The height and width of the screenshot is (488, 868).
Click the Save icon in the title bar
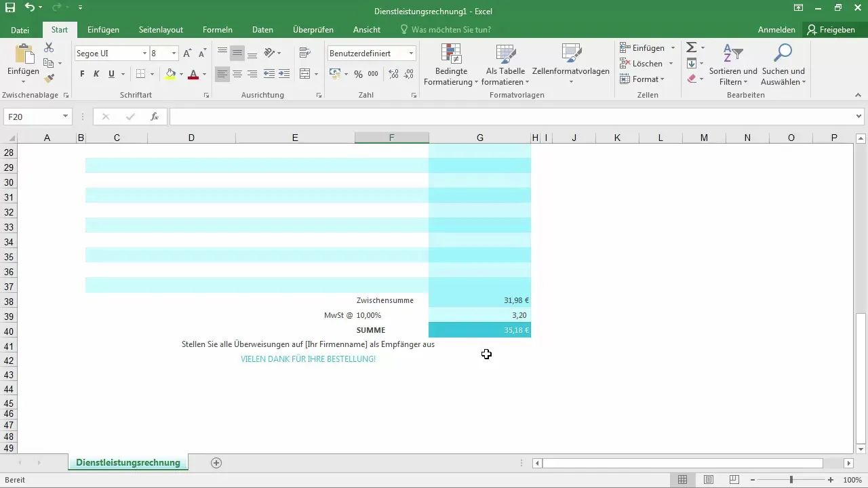[9, 8]
